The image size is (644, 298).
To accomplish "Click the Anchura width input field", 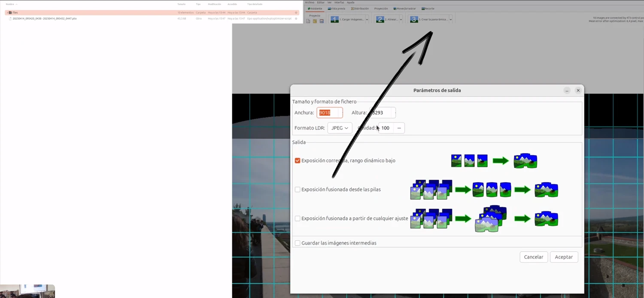I will [x=329, y=113].
